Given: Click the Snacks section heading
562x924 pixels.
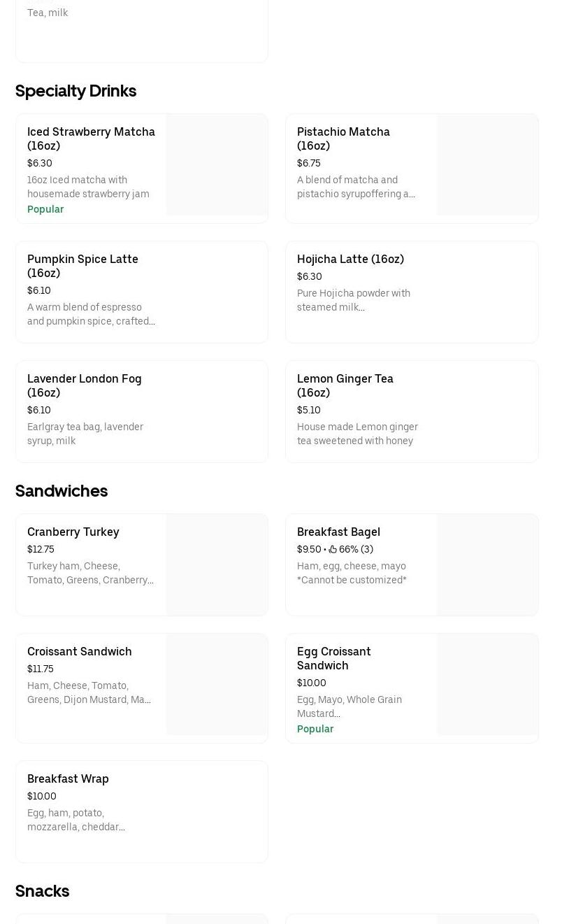Looking at the screenshot, I should click(42, 891).
